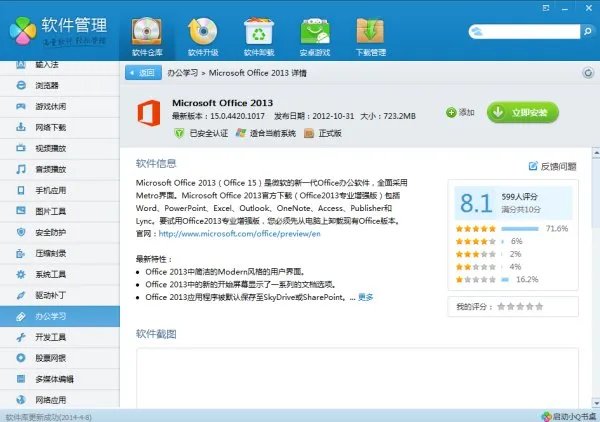600x422 pixels.
Task: Click the 正式版 package icon
Action: tap(309, 133)
